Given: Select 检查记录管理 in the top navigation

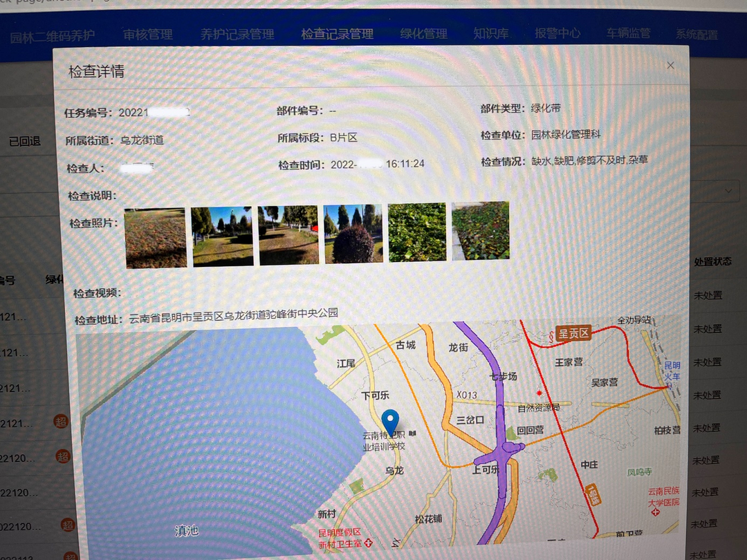Looking at the screenshot, I should pos(337,34).
